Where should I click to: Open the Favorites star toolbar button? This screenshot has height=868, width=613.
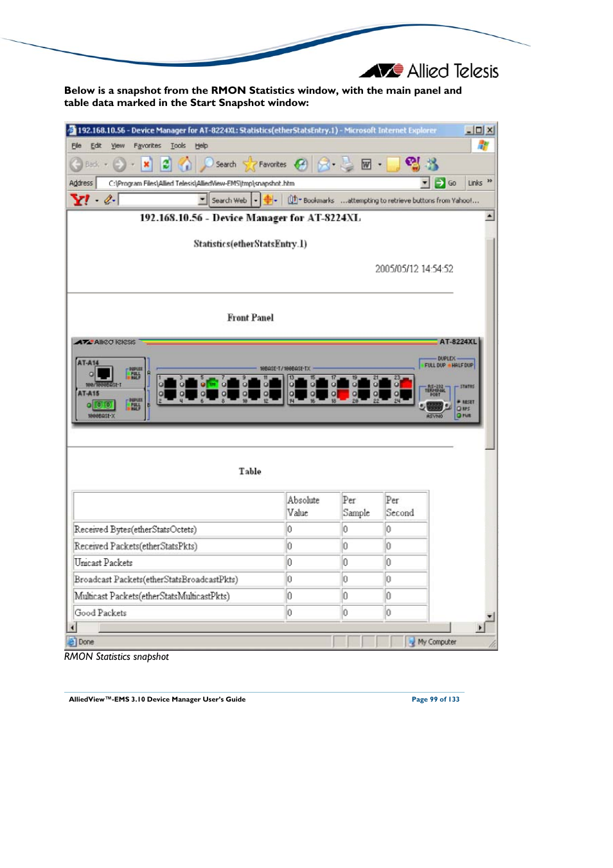pos(265,164)
